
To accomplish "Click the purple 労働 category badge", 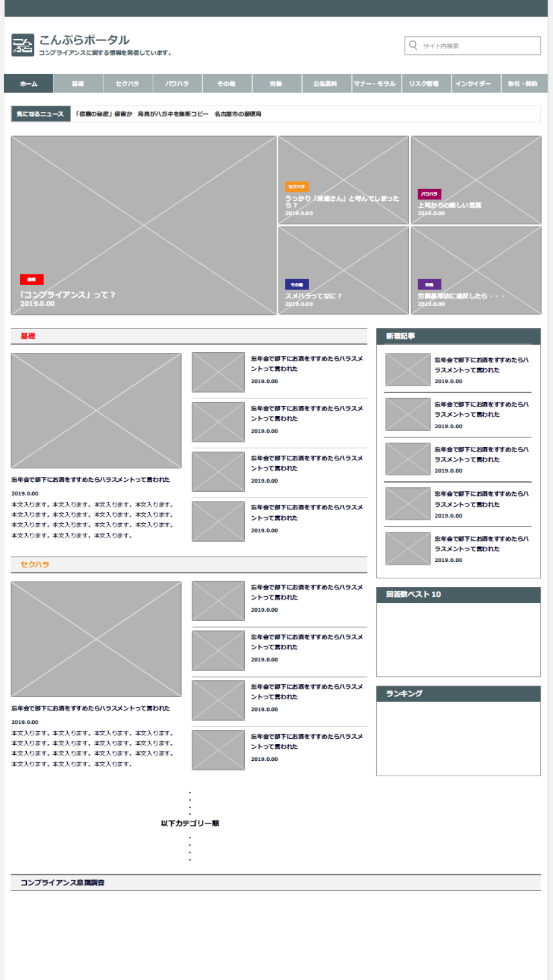I will (429, 284).
